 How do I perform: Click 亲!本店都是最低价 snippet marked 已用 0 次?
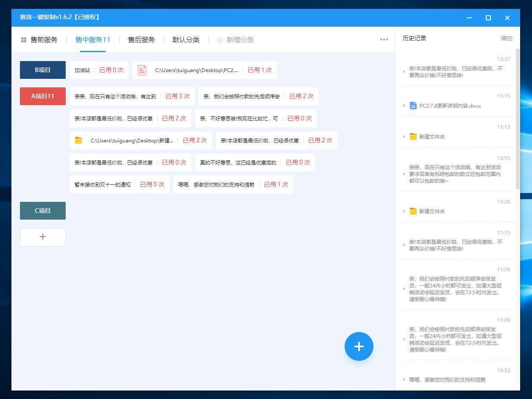click(x=131, y=162)
